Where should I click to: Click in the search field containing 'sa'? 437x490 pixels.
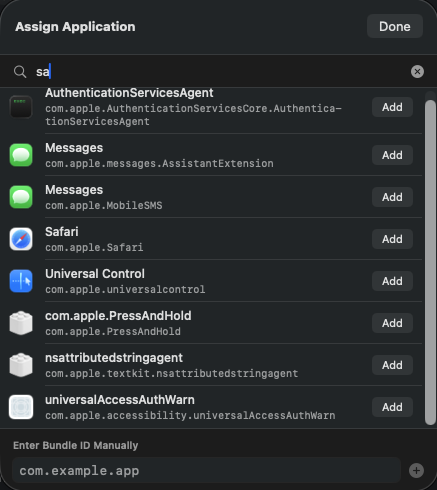coord(220,72)
